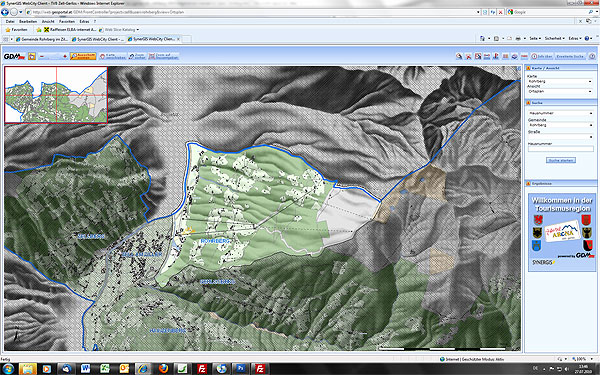Switch to second SynerGIS WebCity Client tab
The image size is (600, 375).
coord(98,39)
